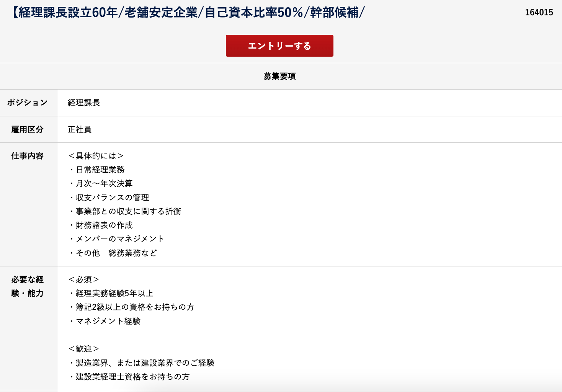Click the job ID number 164015

(539, 13)
